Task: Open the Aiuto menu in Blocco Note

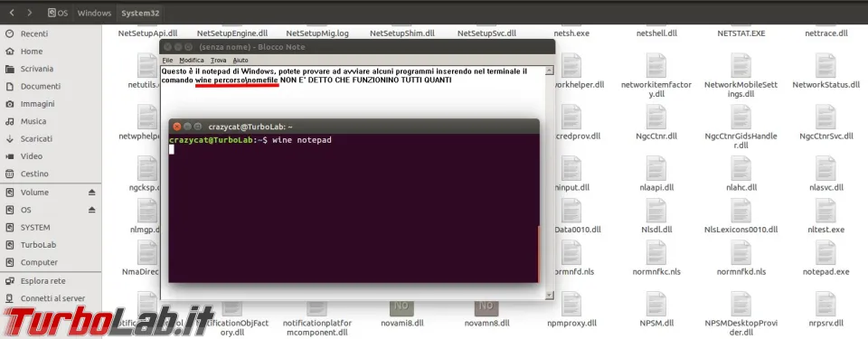Action: point(241,60)
